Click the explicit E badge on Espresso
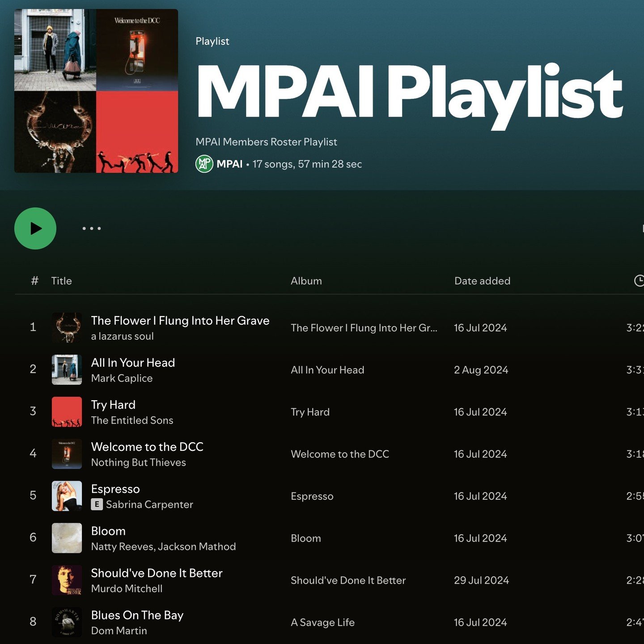Viewport: 644px width, 644px height. (x=97, y=504)
